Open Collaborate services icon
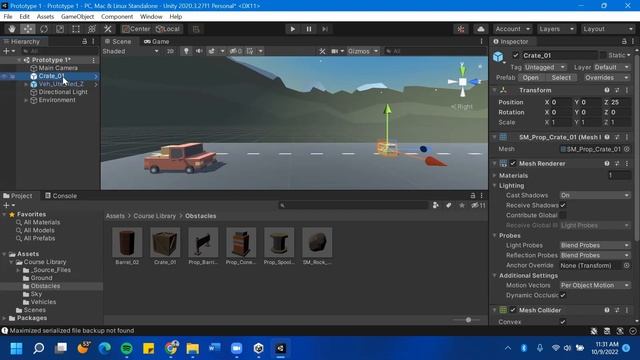The image size is (640, 360). click(461, 29)
